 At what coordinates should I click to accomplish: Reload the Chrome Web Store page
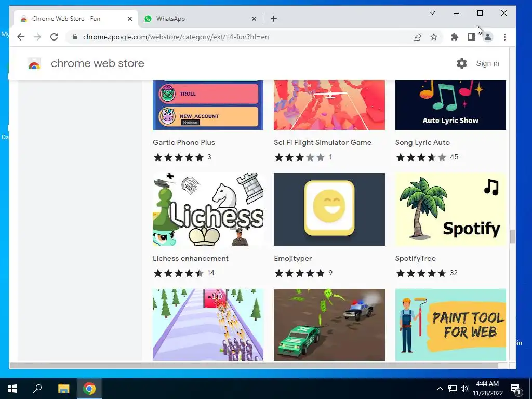pyautogui.click(x=54, y=37)
